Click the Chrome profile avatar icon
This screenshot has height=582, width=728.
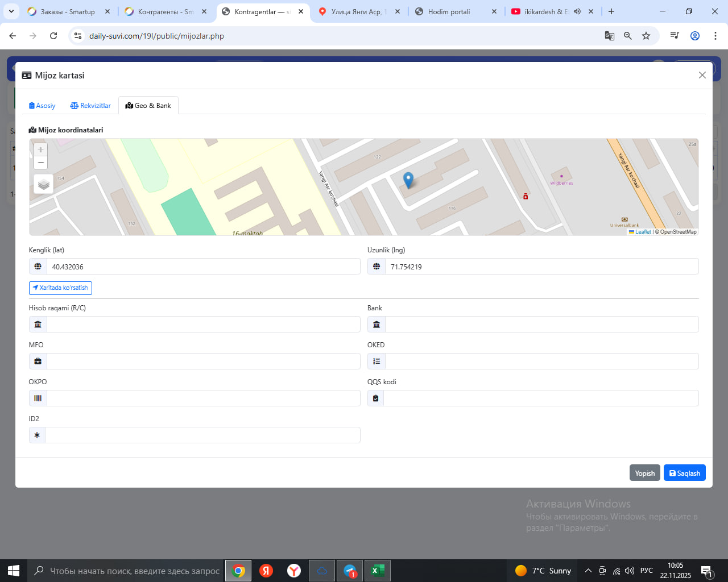694,36
